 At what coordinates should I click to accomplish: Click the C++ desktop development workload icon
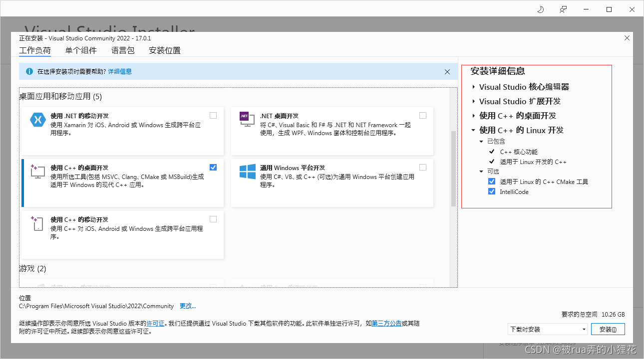click(x=38, y=171)
